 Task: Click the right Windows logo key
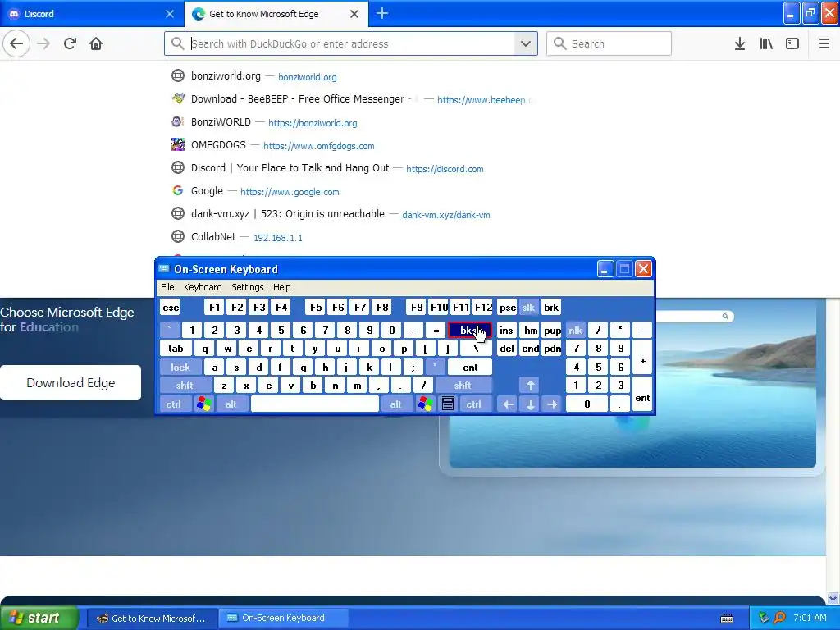pyautogui.click(x=426, y=404)
